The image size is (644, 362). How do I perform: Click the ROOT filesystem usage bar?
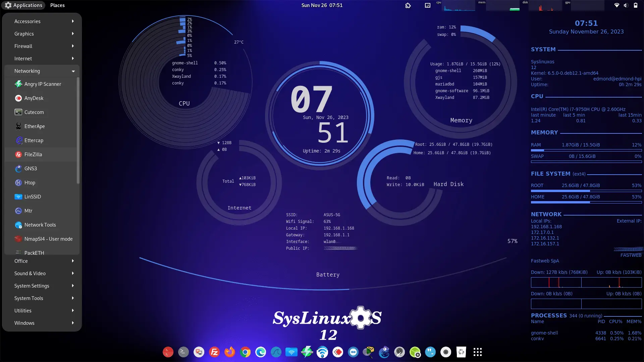(586, 191)
